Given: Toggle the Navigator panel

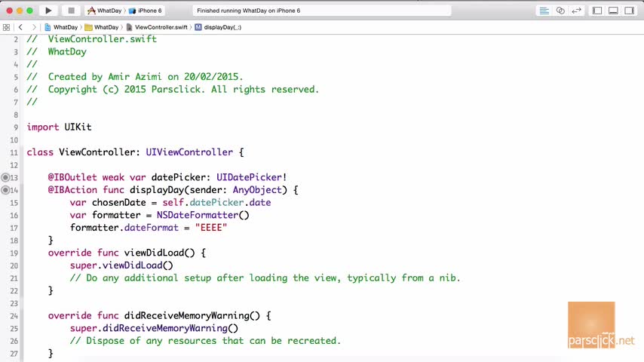Looking at the screenshot, I should click(x=597, y=11).
